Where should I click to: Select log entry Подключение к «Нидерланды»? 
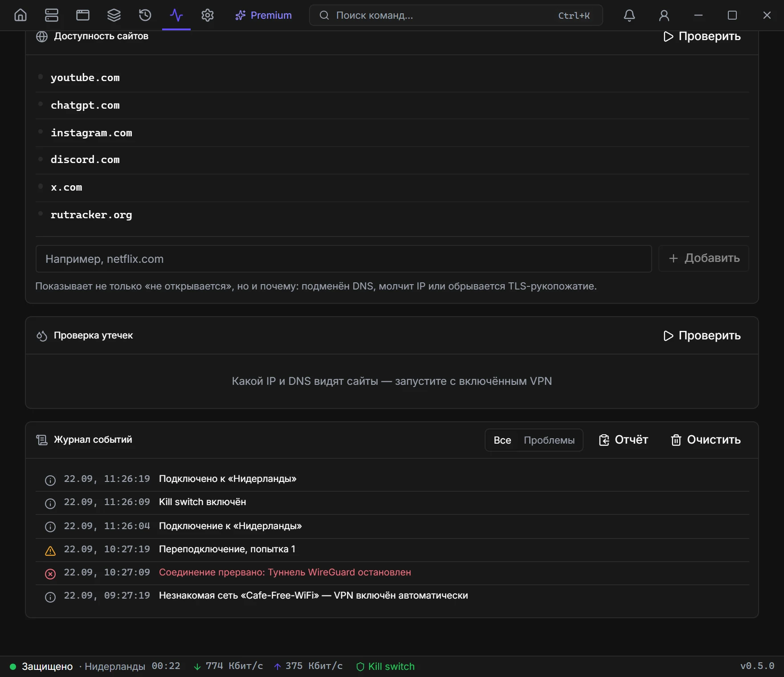pos(392,526)
